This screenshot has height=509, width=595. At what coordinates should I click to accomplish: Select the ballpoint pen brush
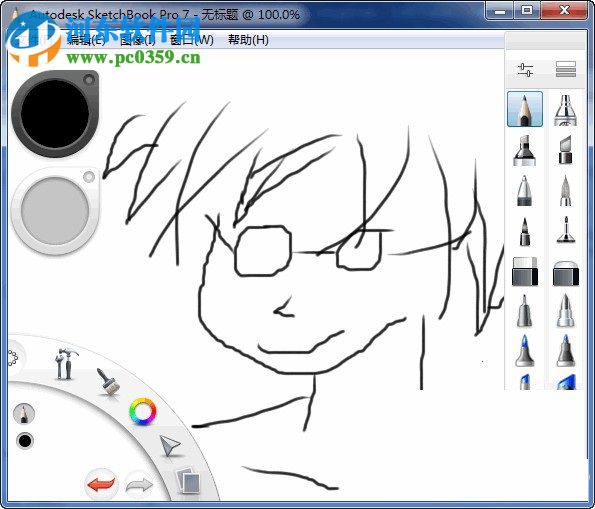point(525,191)
